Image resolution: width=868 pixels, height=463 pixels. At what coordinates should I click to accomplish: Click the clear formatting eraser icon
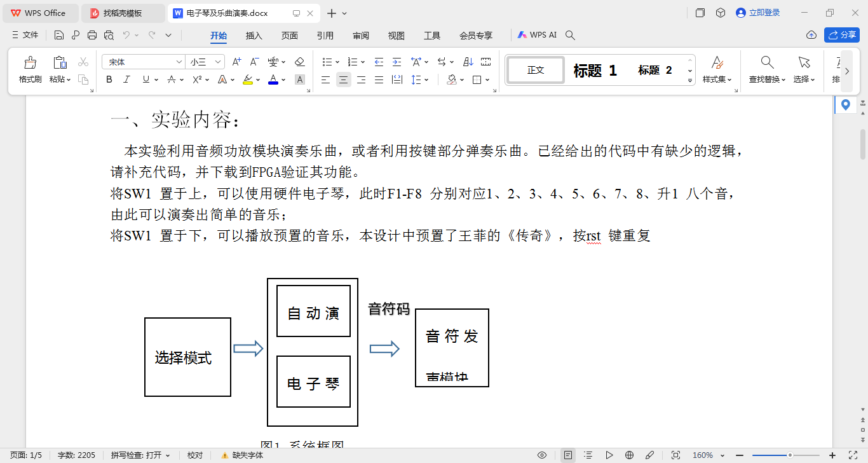(300, 62)
